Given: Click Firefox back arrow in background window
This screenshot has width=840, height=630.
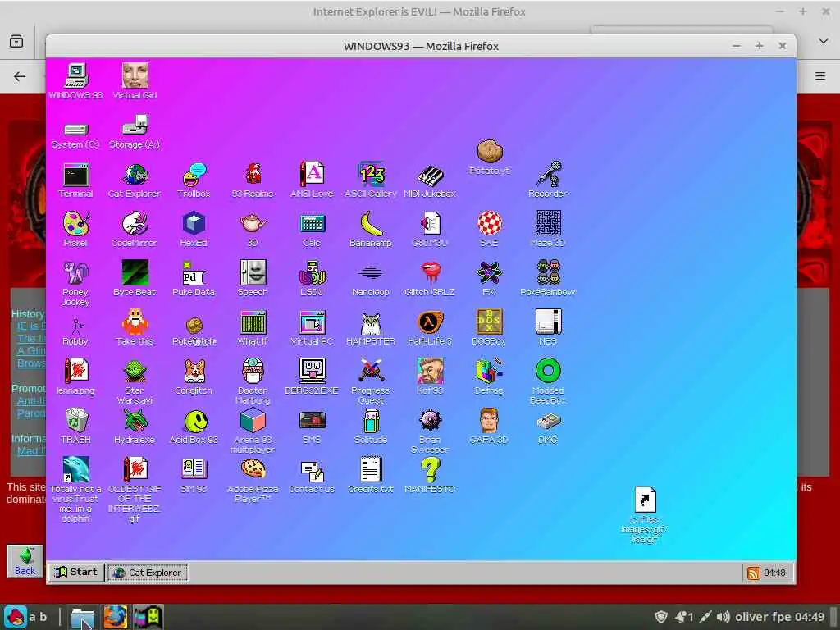Looking at the screenshot, I should click(x=20, y=76).
